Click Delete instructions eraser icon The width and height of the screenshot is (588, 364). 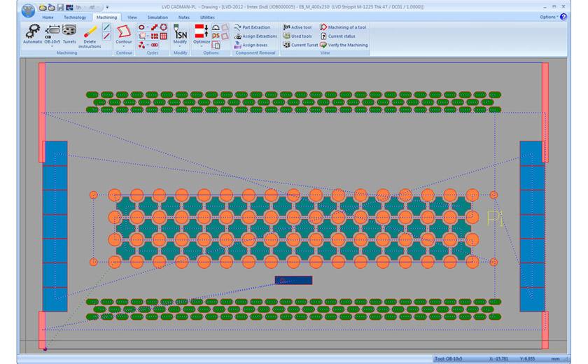(x=90, y=32)
